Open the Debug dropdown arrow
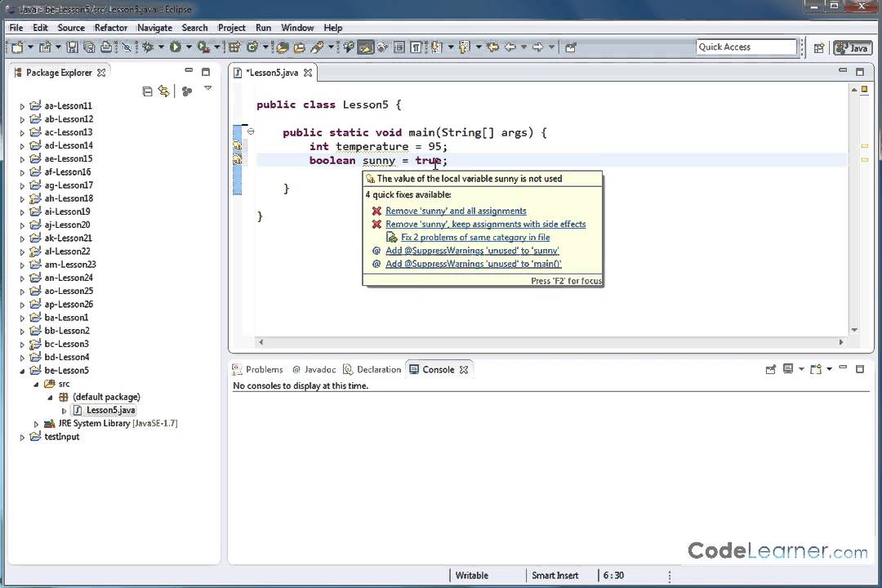This screenshot has width=882, height=588. (x=161, y=47)
